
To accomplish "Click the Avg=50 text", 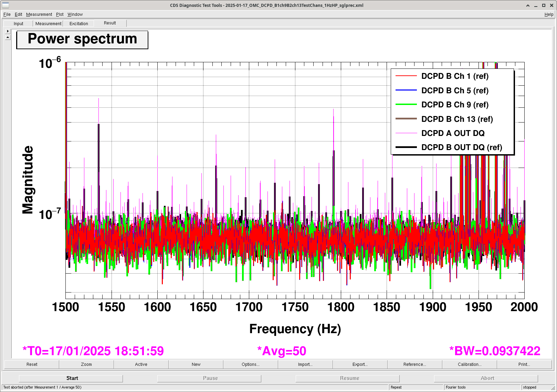I will tap(282, 351).
